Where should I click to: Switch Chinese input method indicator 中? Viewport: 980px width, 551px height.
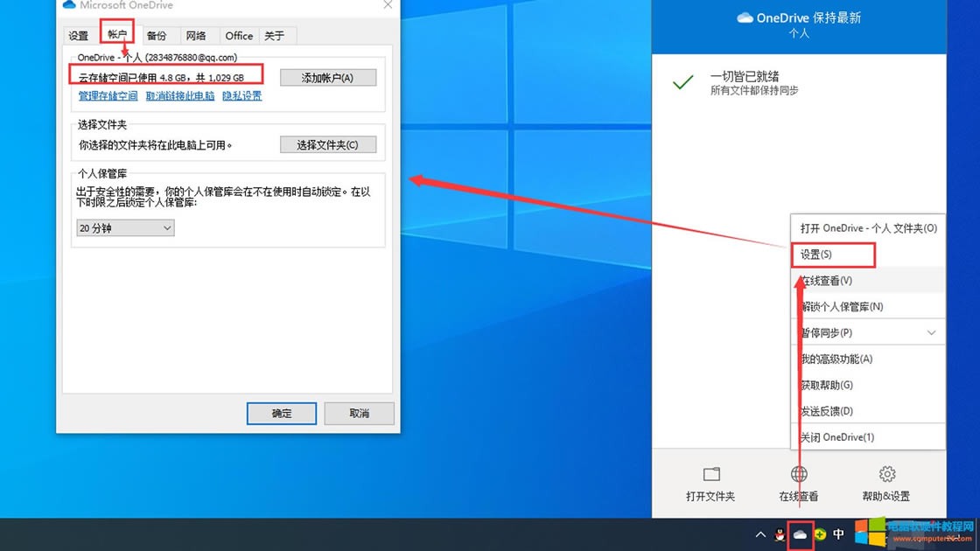838,534
